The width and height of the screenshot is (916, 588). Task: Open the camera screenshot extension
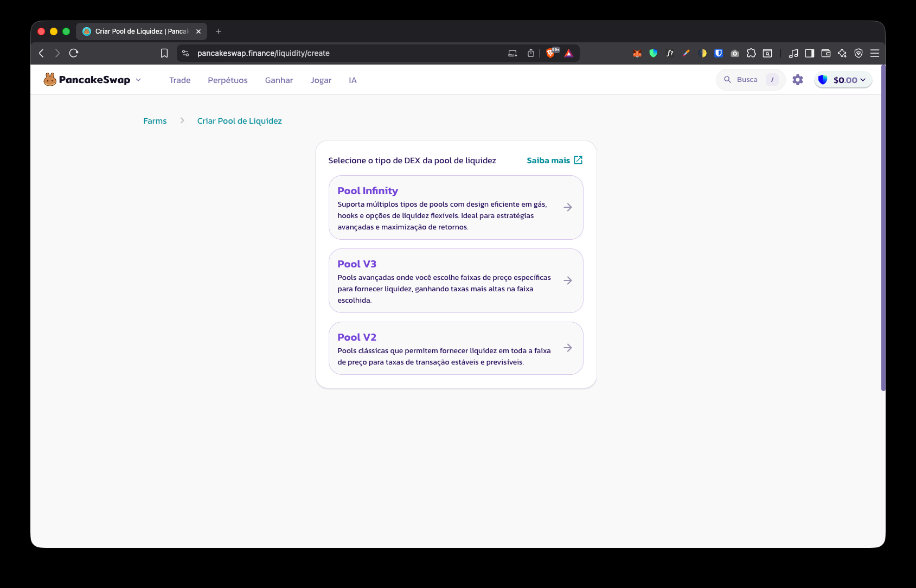click(x=735, y=53)
